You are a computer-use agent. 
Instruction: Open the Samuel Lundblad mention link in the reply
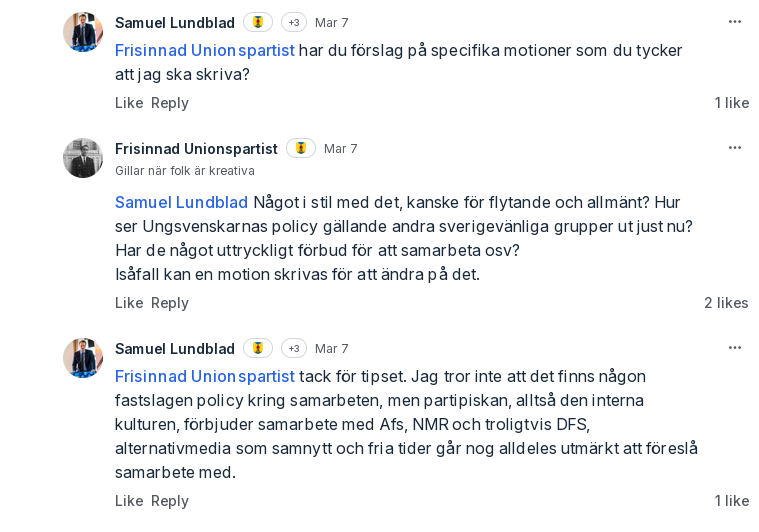coord(181,202)
